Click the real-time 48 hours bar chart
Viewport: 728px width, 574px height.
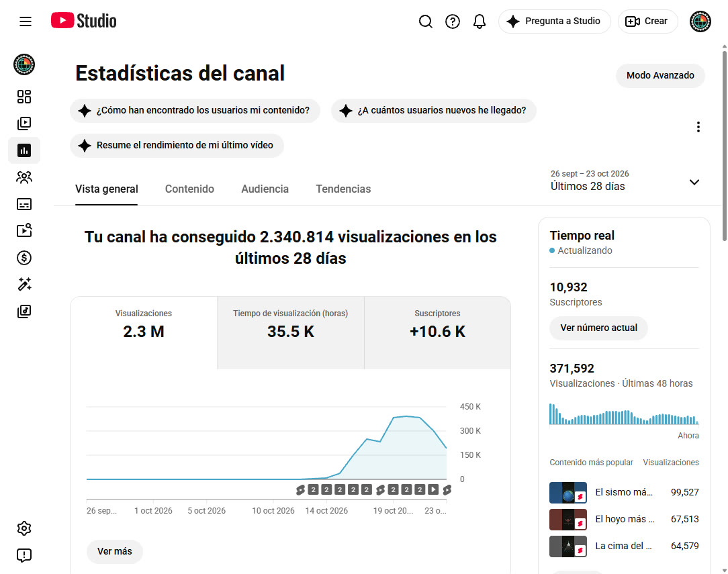pos(624,414)
